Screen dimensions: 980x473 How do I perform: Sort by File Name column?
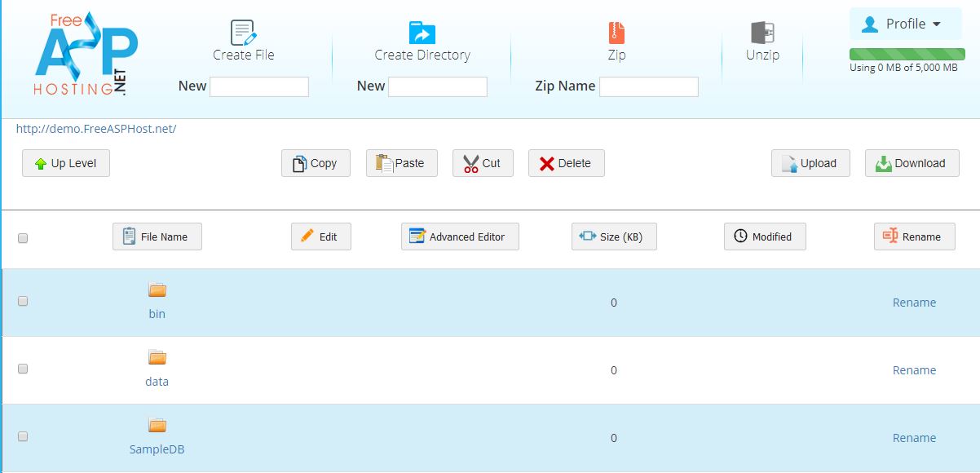pyautogui.click(x=157, y=236)
